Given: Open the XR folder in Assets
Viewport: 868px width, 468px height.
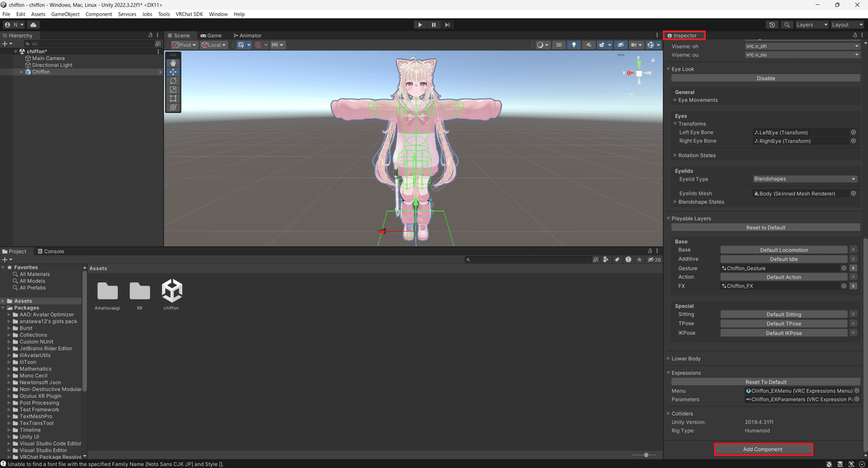Looking at the screenshot, I should click(x=140, y=291).
